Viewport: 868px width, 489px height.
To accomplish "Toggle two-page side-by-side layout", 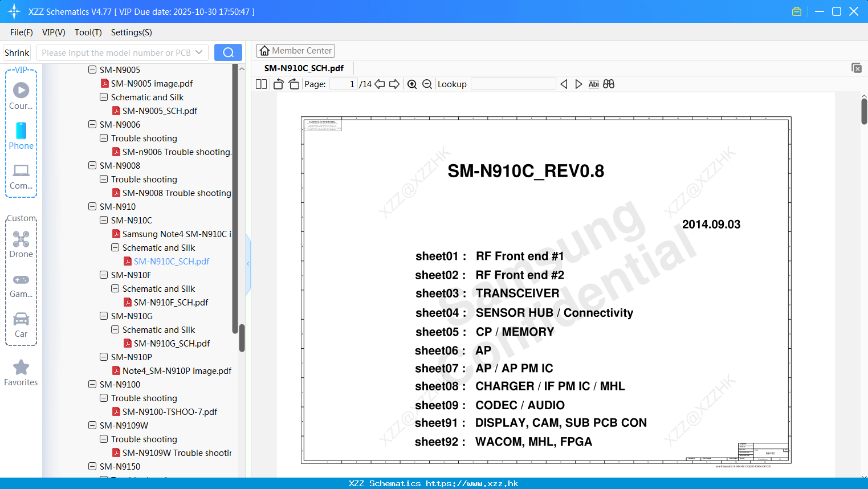I will [x=260, y=84].
